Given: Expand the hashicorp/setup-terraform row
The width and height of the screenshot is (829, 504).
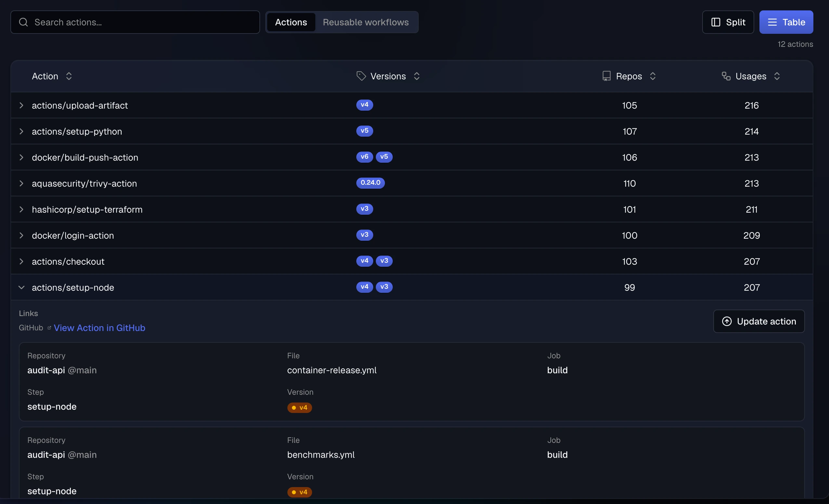Looking at the screenshot, I should [x=21, y=209].
